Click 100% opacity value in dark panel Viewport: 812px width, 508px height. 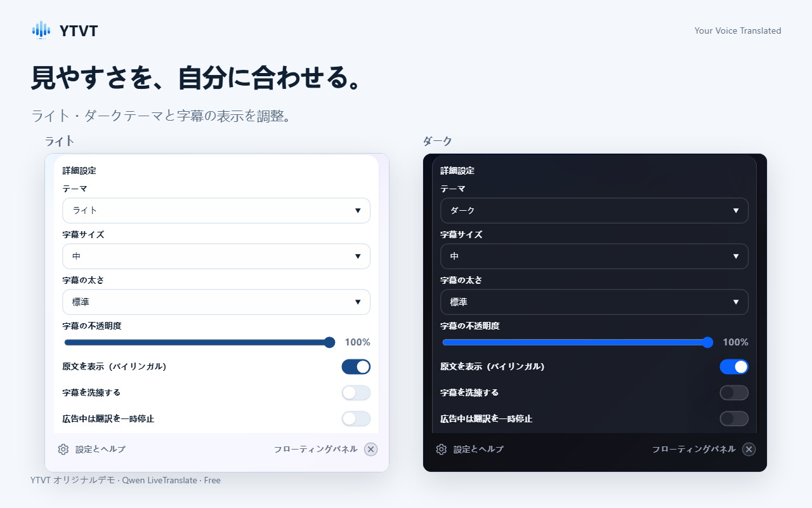736,342
